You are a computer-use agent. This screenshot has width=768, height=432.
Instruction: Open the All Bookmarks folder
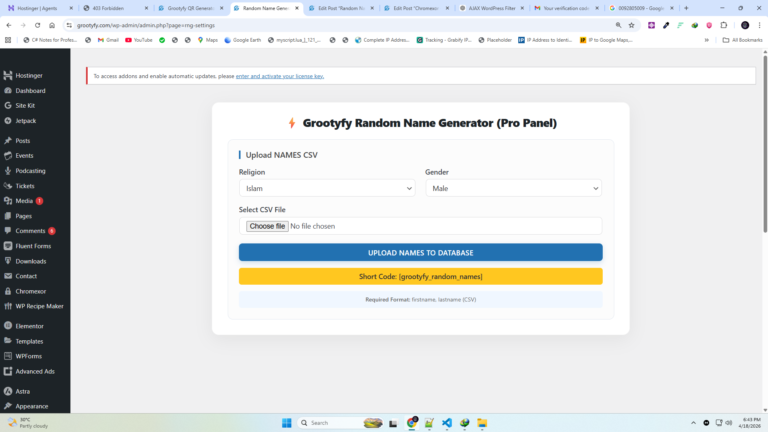click(743, 40)
